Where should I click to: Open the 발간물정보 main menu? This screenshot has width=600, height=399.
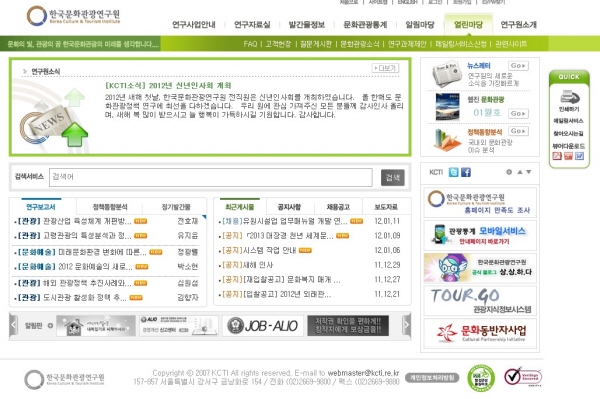click(307, 25)
